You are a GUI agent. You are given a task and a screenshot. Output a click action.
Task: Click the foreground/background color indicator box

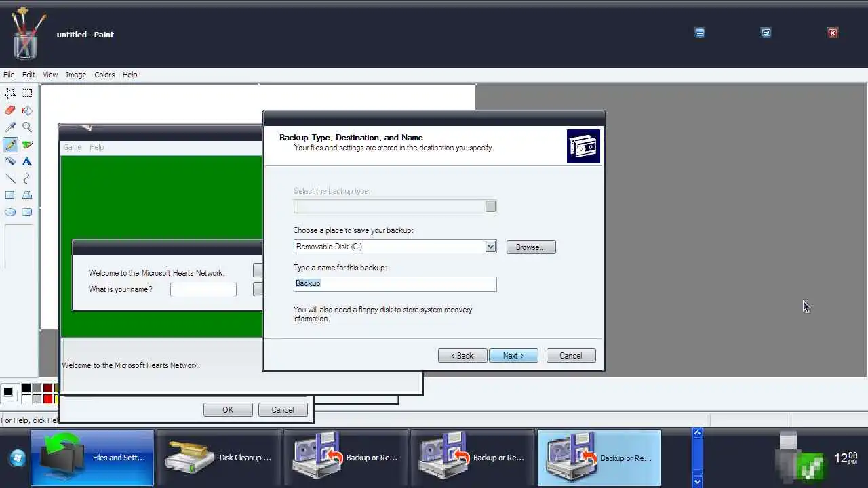pos(10,393)
